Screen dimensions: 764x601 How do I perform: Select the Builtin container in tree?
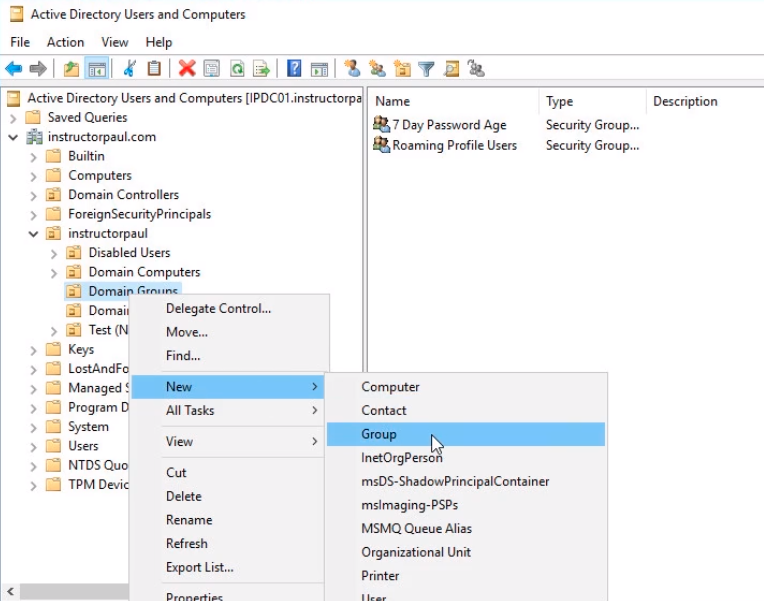[x=86, y=156]
